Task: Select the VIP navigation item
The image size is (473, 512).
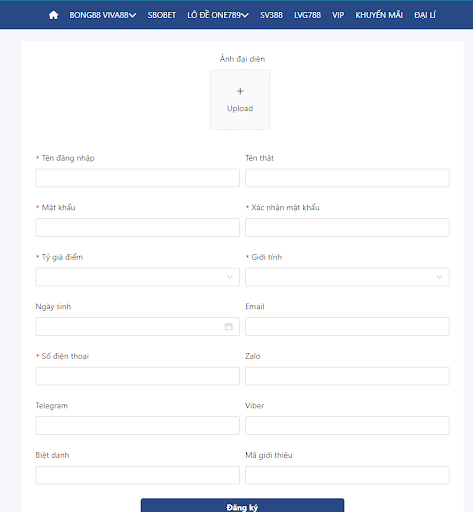Action: tap(338, 15)
